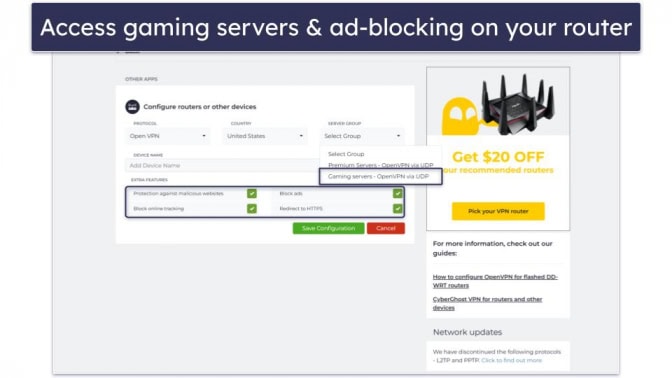Open CyberGhost VPN for routers guide link

487,303
